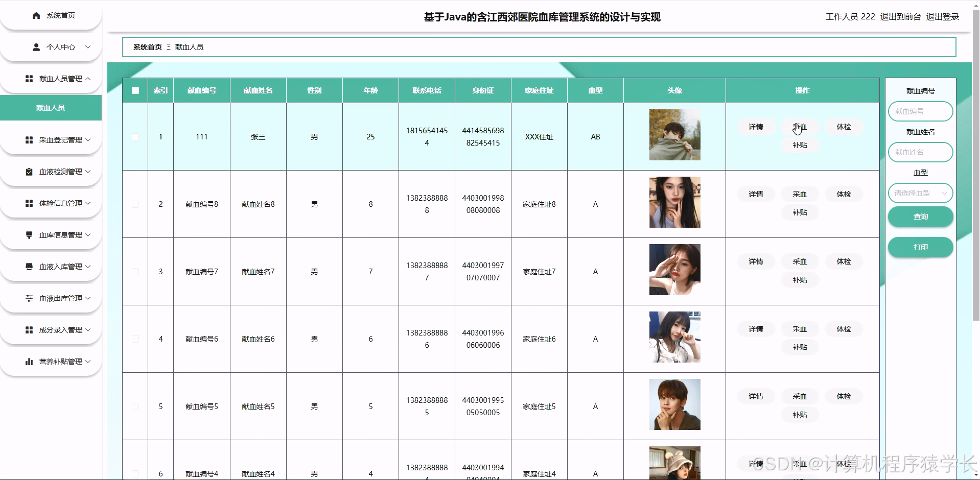Click the 联系电话 column header
980x480 pixels.
tap(427, 90)
